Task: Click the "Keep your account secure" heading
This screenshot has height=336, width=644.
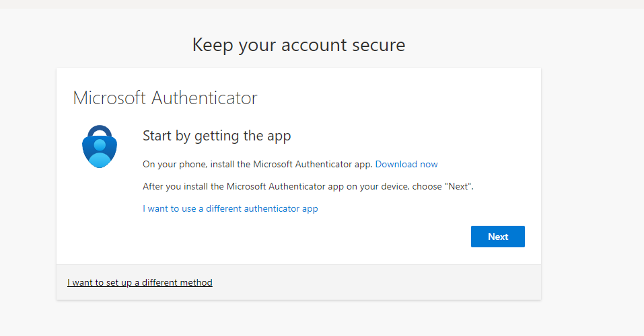Action: (x=299, y=45)
